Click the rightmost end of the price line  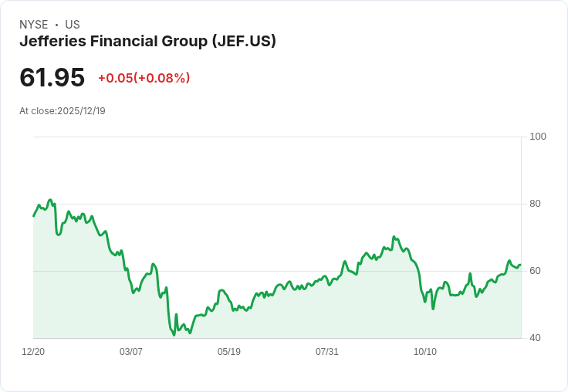tap(520, 265)
